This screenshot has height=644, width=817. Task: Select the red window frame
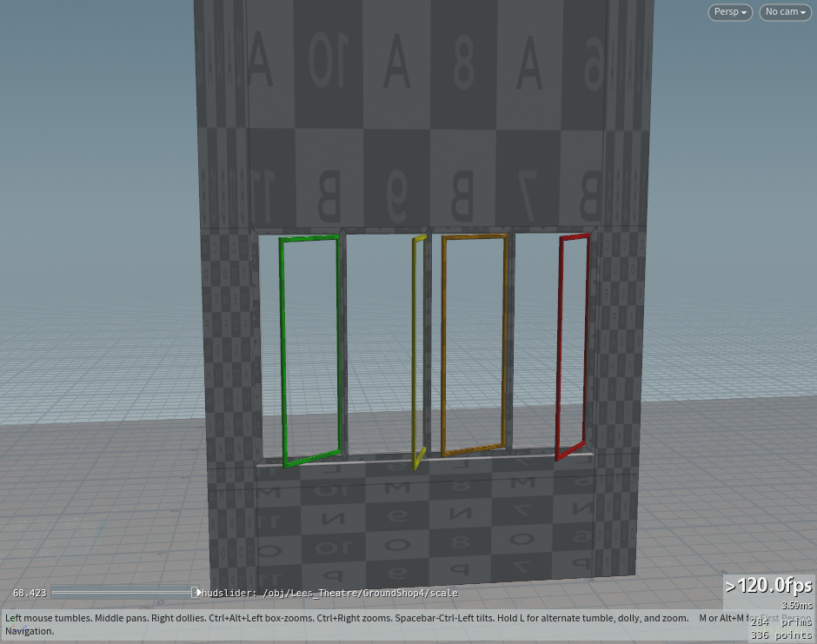pos(559,348)
